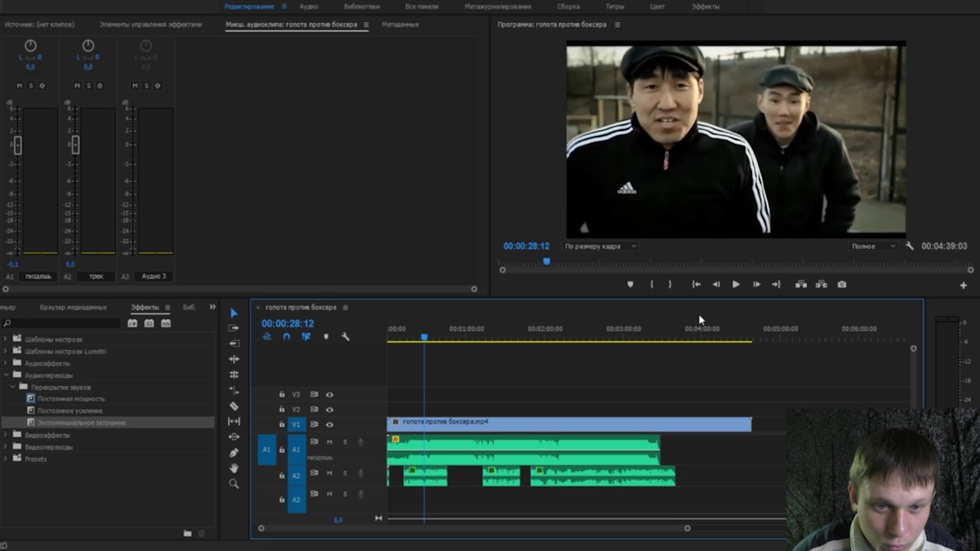Choose the Ripple Edit tool
The image size is (980, 551).
coord(234,359)
